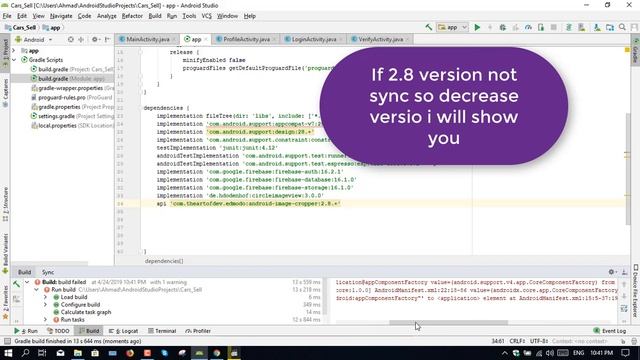Toggle the Build tool window button
This screenshot has width=640, height=360.
[x=89, y=331]
